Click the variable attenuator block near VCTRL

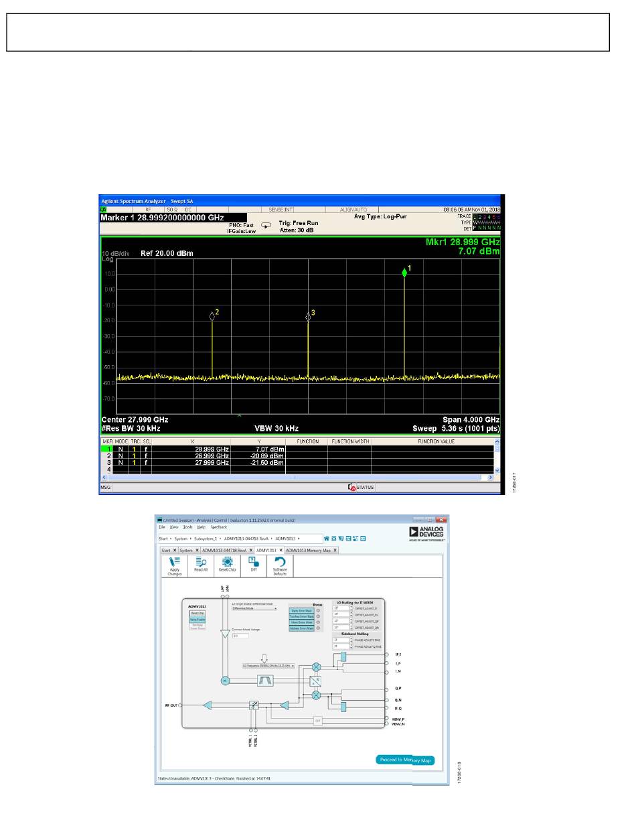click(254, 705)
